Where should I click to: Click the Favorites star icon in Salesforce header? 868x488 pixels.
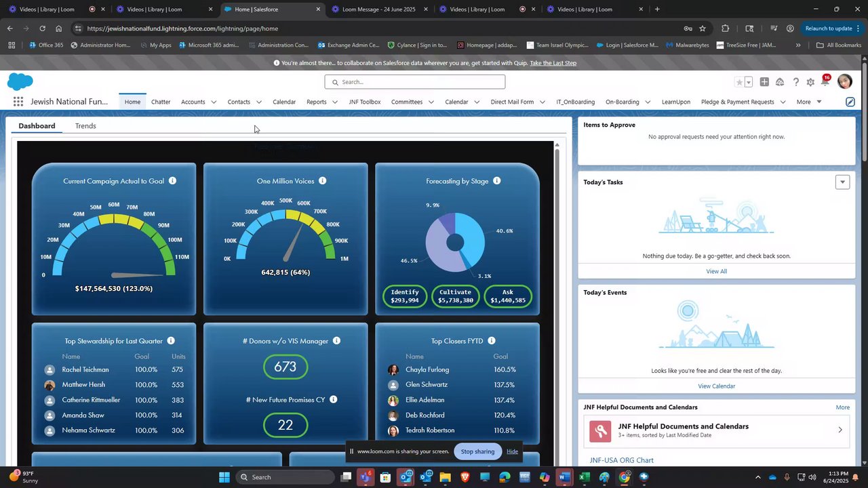pyautogui.click(x=739, y=82)
